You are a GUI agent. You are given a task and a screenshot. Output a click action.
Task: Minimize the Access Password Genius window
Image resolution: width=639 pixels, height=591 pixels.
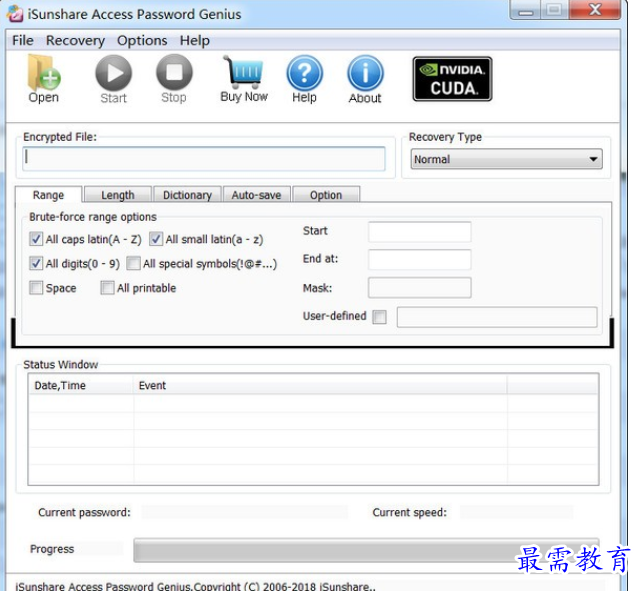pos(526,10)
